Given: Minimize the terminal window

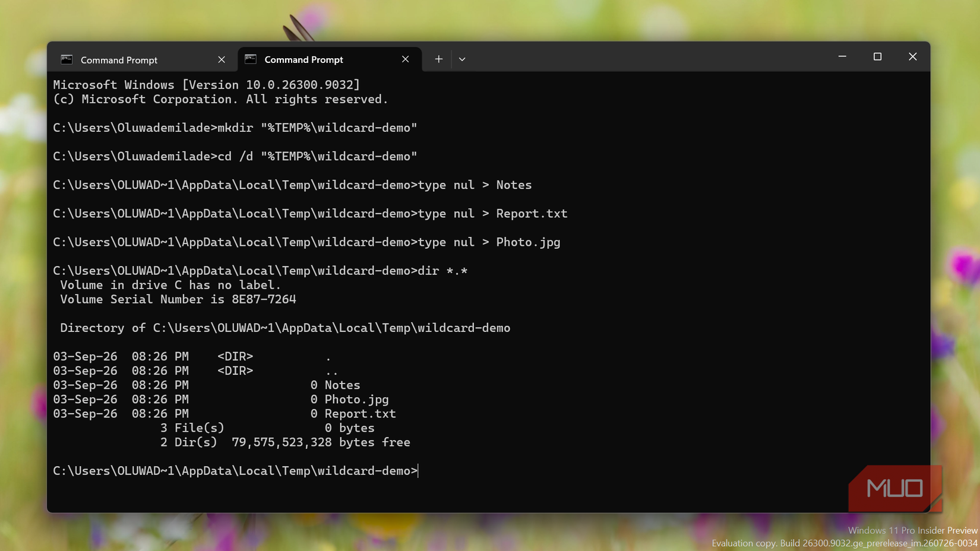Looking at the screenshot, I should 842,56.
